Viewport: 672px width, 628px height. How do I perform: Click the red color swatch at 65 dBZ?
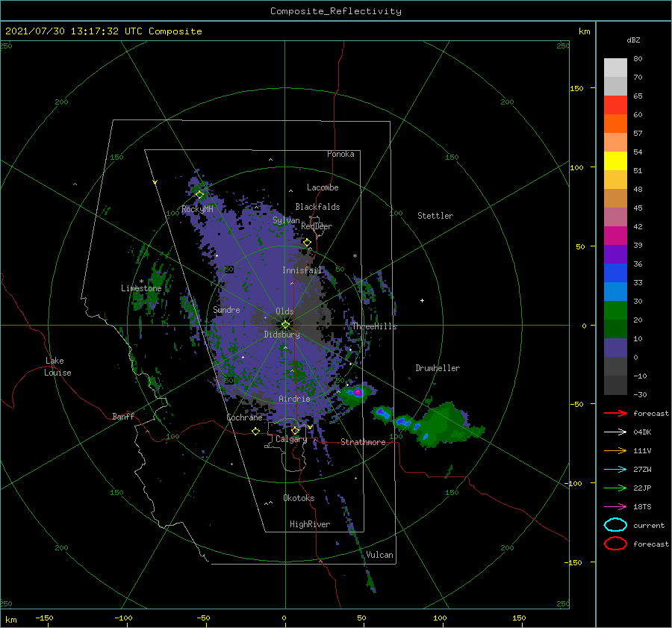coord(615,105)
